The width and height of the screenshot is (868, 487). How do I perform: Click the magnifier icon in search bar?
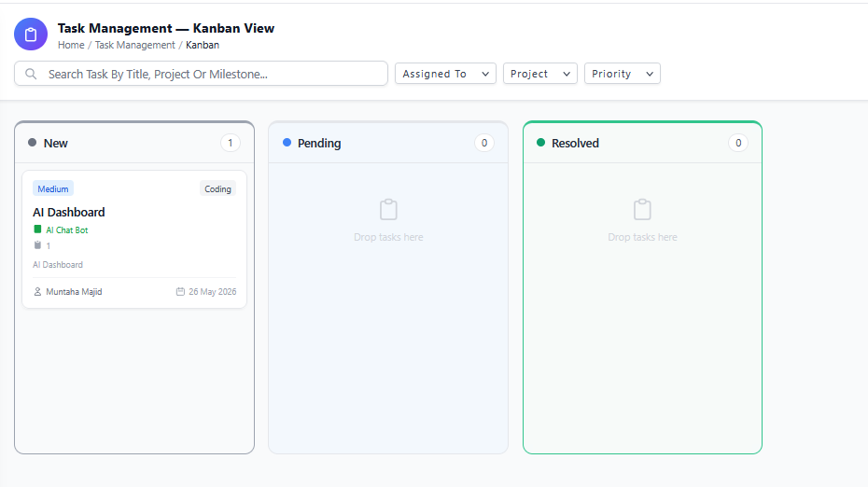pyautogui.click(x=31, y=74)
